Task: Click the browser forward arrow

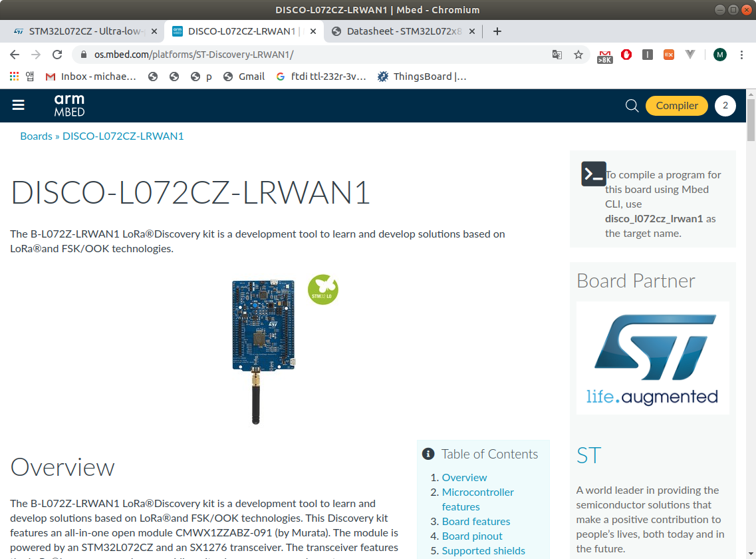Action: click(x=36, y=55)
